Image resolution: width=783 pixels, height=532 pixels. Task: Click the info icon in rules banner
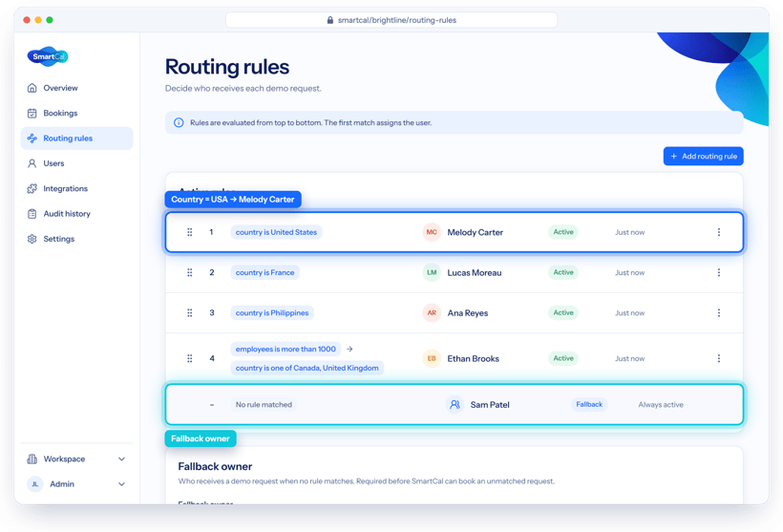coord(179,123)
